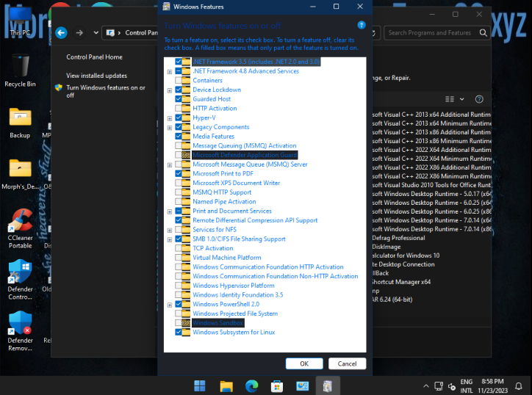The image size is (532, 395).
Task: Click the network icon in system tray
Action: coord(439,386)
